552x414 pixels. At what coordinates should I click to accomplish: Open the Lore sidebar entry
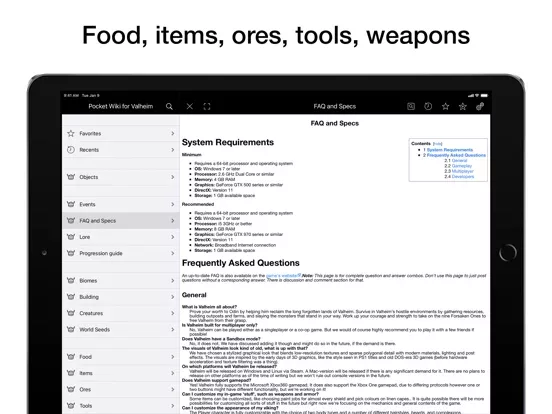click(x=121, y=237)
